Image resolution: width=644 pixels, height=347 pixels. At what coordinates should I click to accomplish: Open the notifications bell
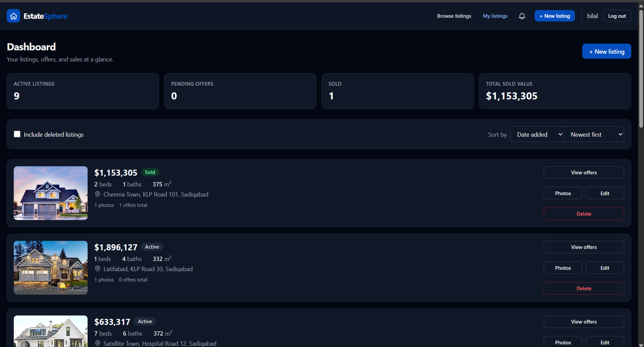[x=522, y=16]
